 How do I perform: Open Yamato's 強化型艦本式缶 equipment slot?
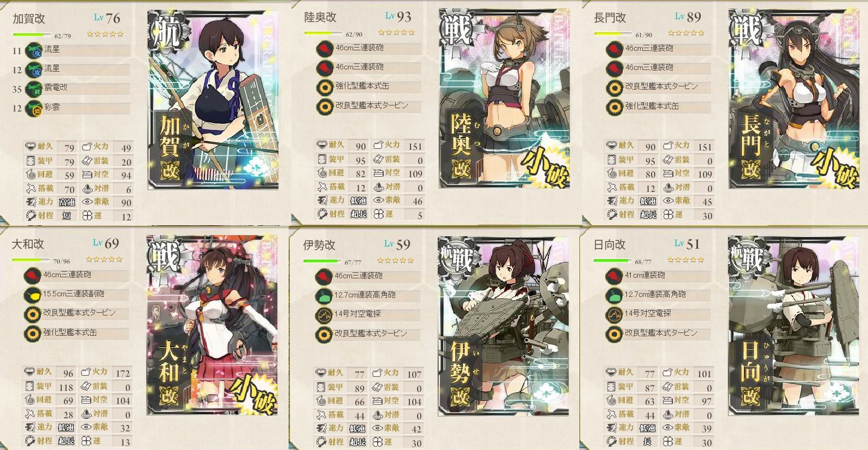pos(77,332)
